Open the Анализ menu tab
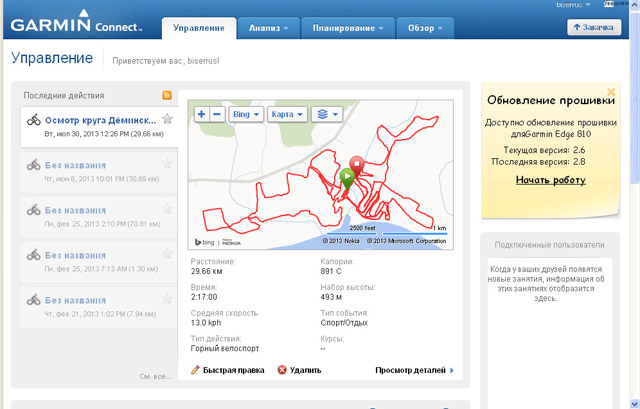 pyautogui.click(x=268, y=29)
